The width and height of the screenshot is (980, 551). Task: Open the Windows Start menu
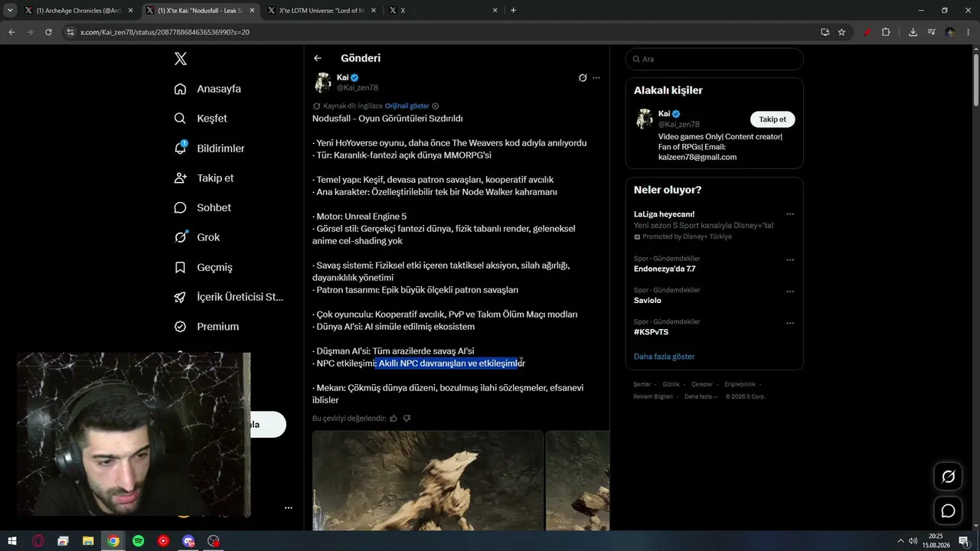[x=12, y=541]
